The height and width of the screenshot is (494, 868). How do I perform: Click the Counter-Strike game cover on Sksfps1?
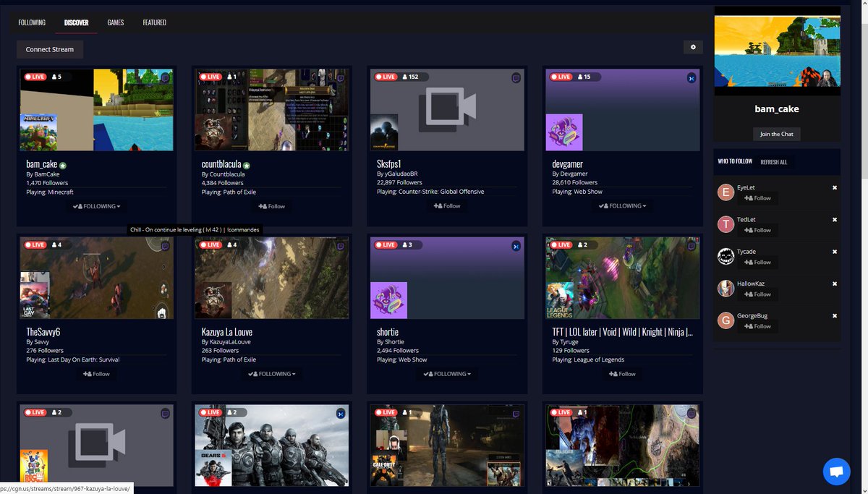pos(384,132)
